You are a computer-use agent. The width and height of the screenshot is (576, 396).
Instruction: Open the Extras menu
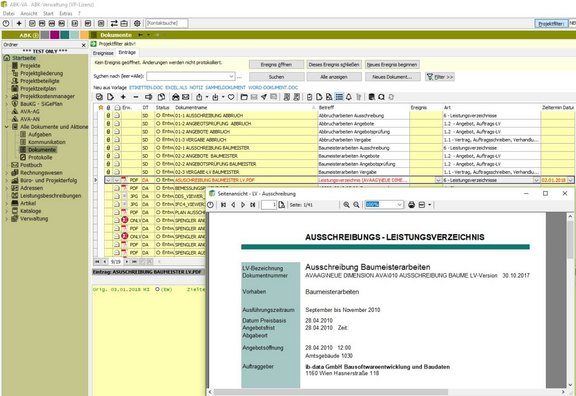click(66, 14)
